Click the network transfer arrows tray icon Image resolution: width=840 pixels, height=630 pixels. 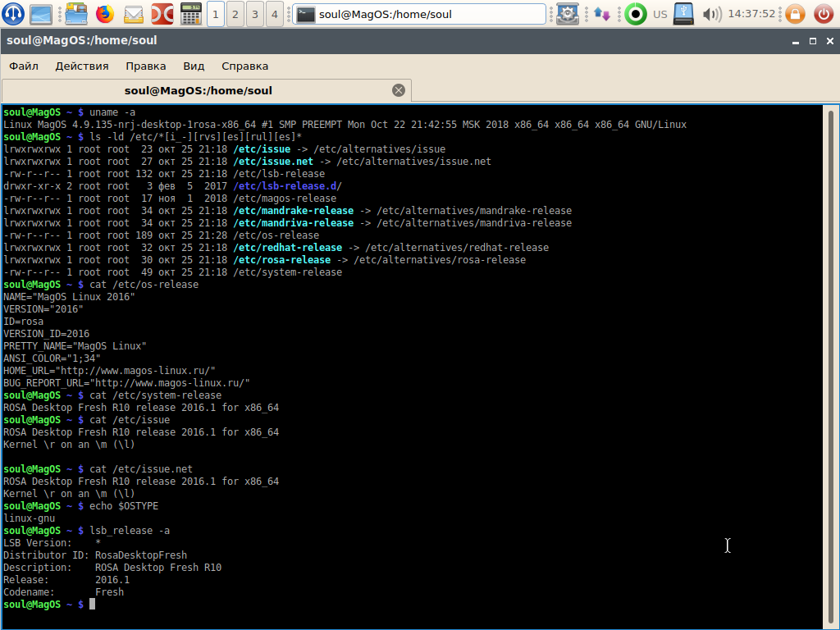pyautogui.click(x=601, y=15)
